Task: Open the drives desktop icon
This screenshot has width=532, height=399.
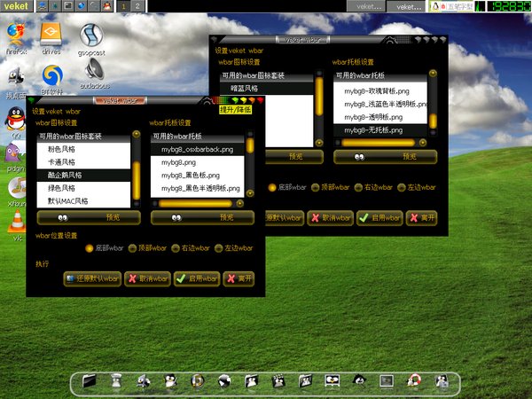Action: 51,34
